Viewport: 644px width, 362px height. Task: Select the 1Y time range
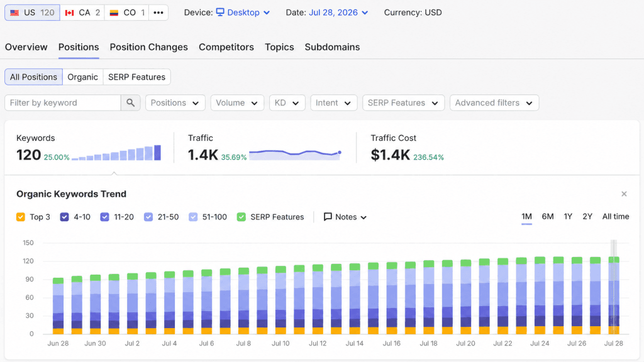(568, 217)
